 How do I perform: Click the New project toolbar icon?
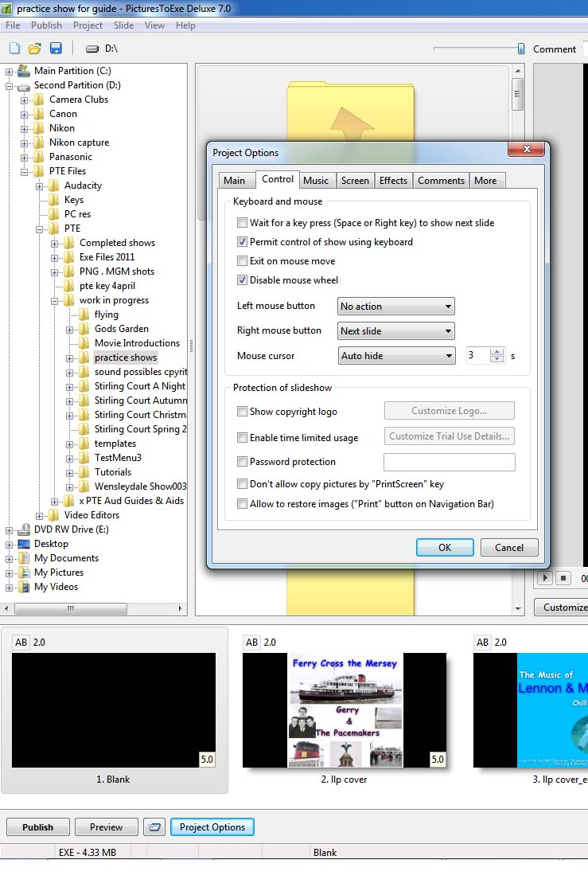[15, 49]
